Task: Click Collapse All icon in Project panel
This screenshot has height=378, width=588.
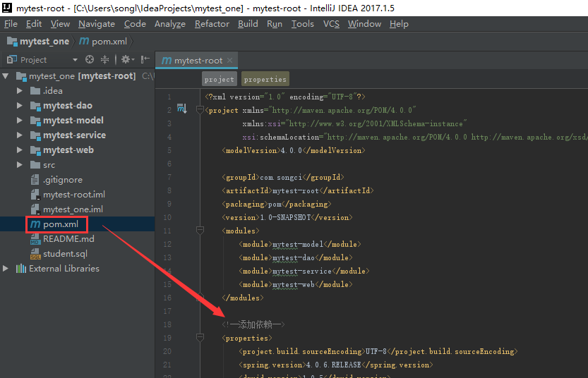Action: [104, 59]
